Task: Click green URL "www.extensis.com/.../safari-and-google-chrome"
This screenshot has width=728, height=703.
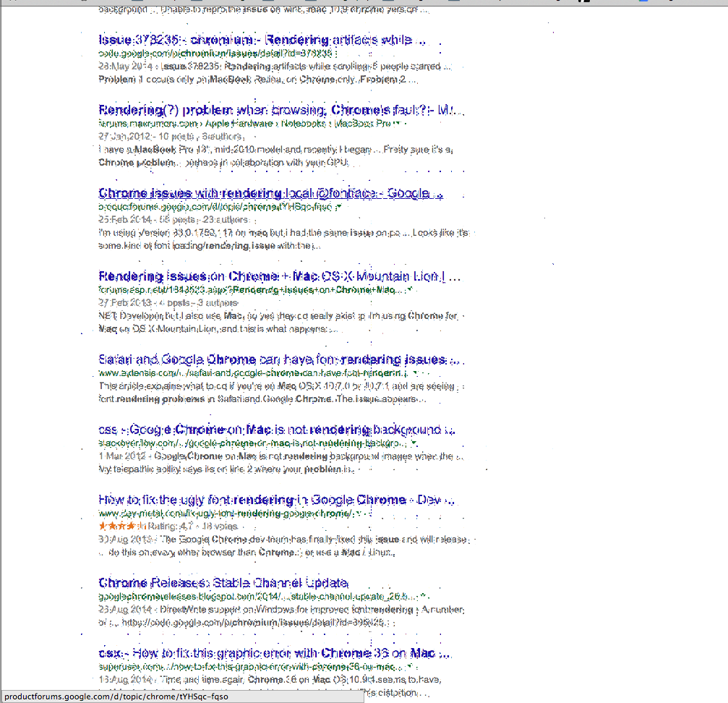Action: point(253,373)
